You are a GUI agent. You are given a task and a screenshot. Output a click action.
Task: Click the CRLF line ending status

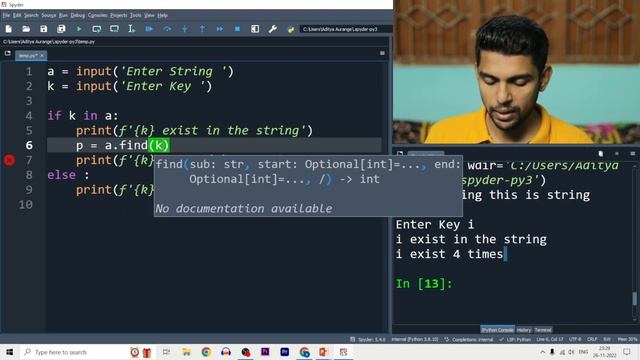(x=592, y=340)
